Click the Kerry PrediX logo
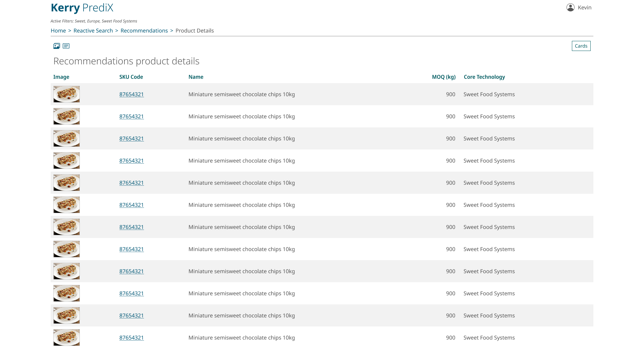Viewport: 644px width, 362px height. click(82, 8)
